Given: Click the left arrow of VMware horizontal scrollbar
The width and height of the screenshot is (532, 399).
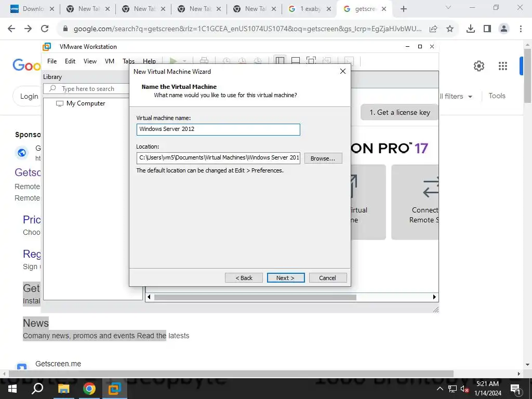Looking at the screenshot, I should [149, 297].
